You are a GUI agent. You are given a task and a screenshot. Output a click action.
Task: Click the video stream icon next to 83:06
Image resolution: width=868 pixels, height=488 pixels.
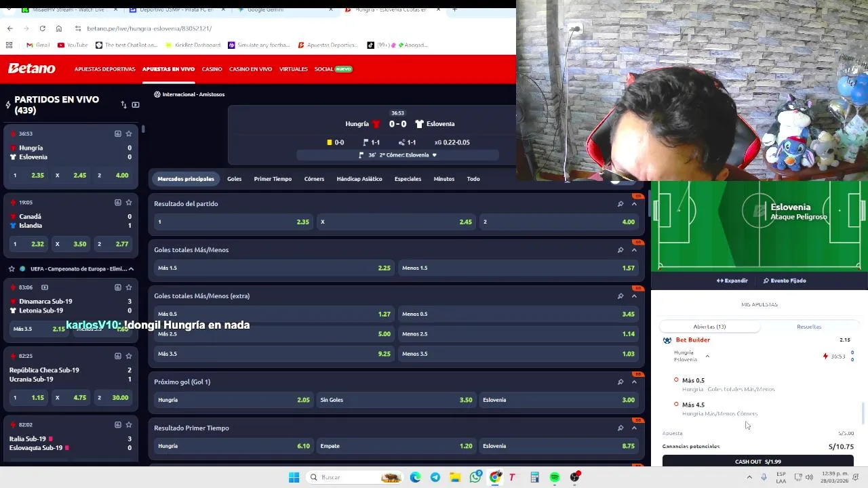point(45,287)
